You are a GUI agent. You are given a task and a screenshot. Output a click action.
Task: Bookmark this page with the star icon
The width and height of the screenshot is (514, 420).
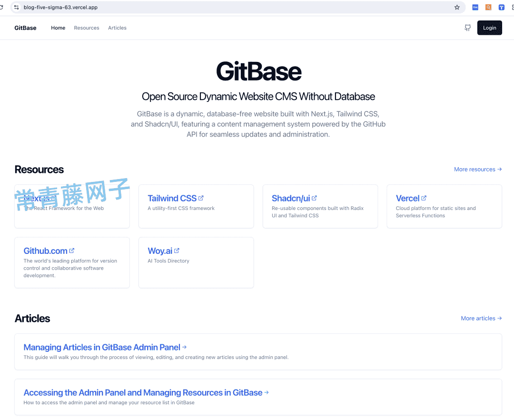(457, 7)
